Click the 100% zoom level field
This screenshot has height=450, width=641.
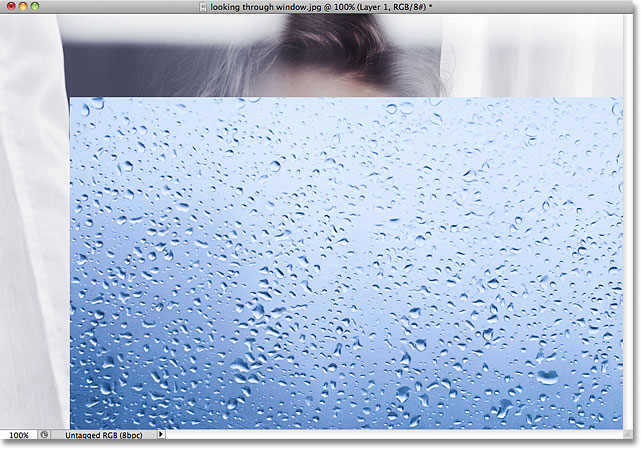click(x=19, y=435)
